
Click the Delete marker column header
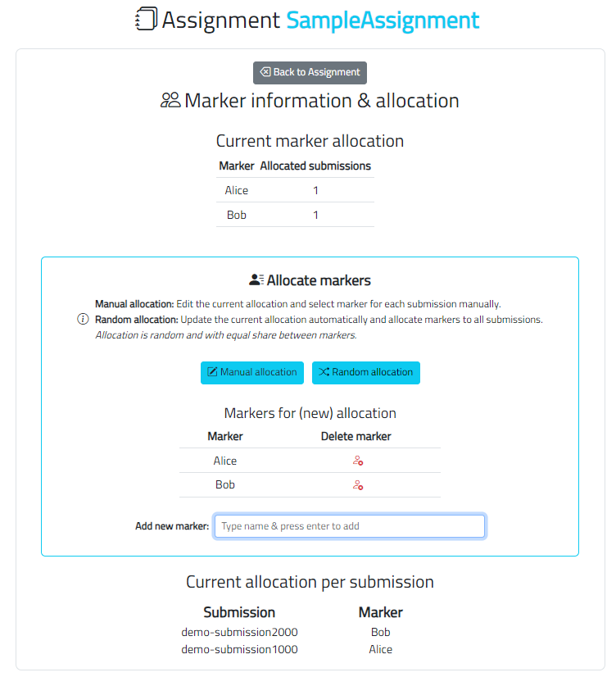coord(356,436)
